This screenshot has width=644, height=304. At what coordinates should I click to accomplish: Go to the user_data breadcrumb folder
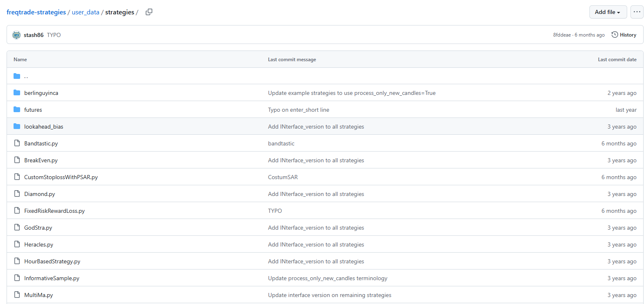click(85, 12)
